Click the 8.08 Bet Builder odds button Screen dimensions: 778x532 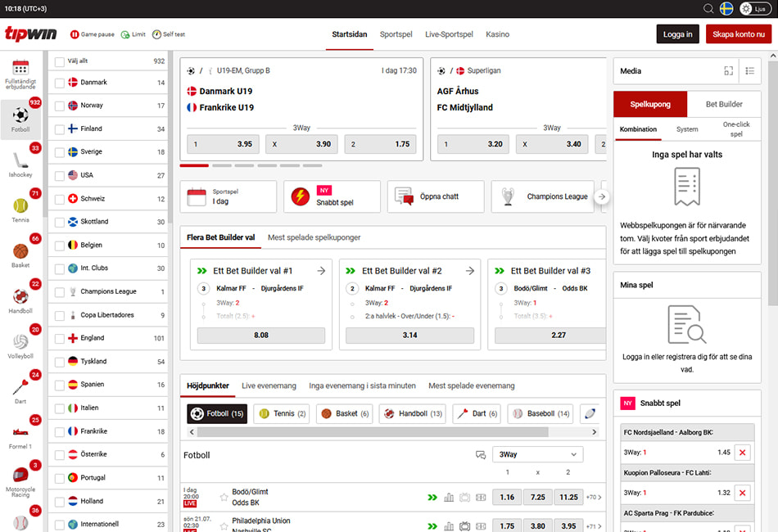point(261,336)
